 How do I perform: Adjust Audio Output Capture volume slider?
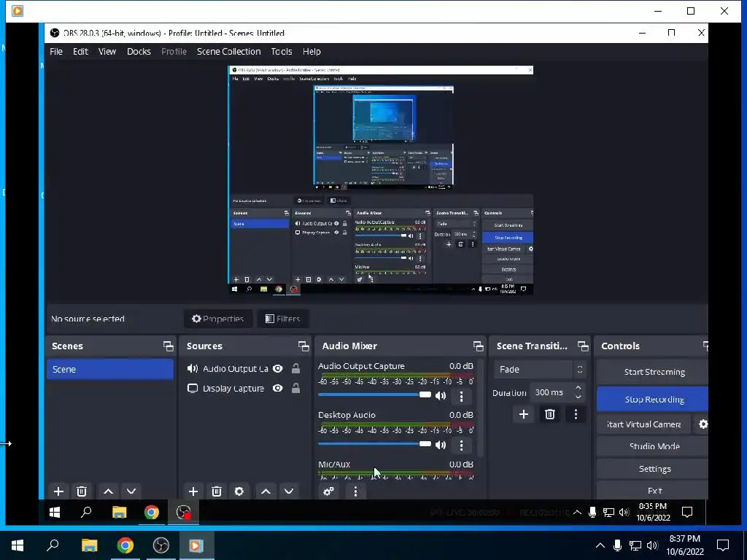pos(374,394)
